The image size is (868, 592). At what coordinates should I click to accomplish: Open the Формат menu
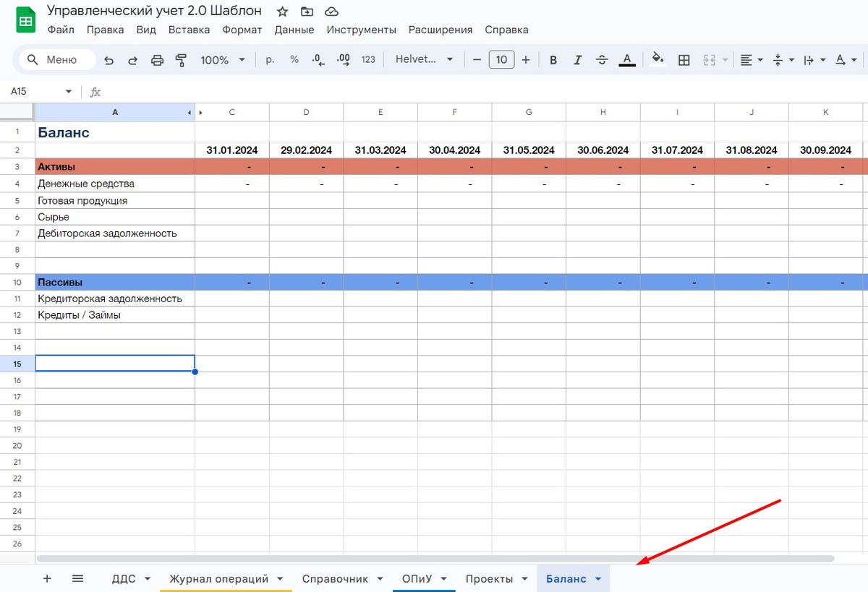[242, 30]
